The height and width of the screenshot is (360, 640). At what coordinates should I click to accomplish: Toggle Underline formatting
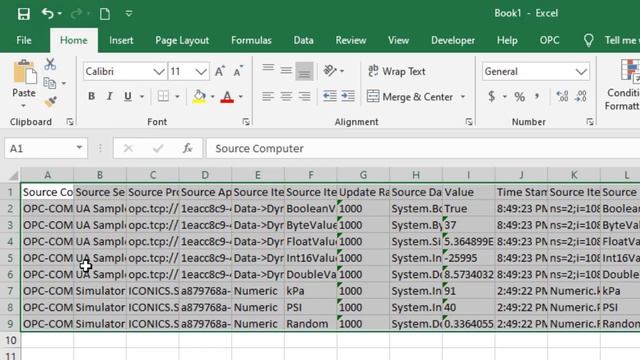pos(128,96)
